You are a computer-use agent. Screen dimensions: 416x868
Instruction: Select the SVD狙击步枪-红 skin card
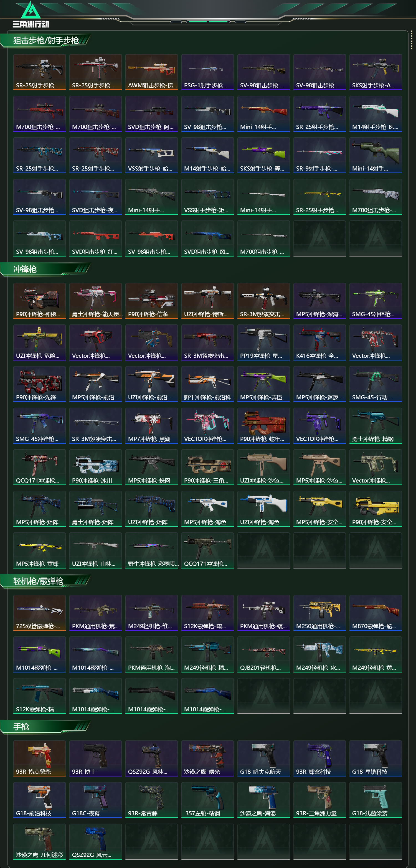point(96,238)
